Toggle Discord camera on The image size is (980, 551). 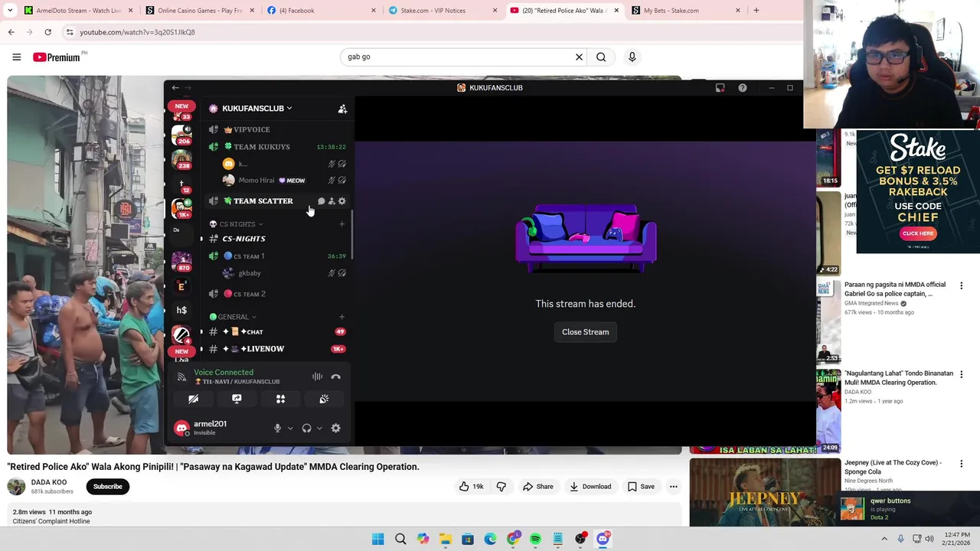click(193, 399)
